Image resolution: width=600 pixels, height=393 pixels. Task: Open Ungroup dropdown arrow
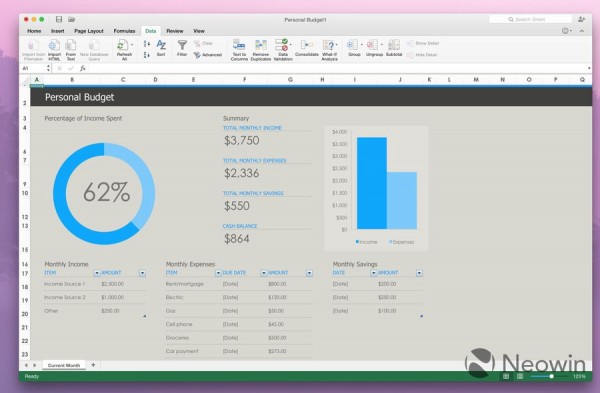tap(382, 45)
